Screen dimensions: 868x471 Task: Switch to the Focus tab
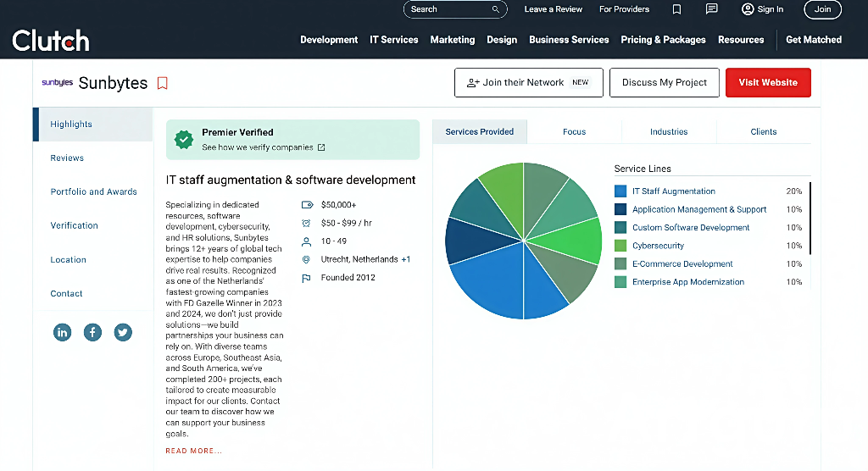click(574, 132)
